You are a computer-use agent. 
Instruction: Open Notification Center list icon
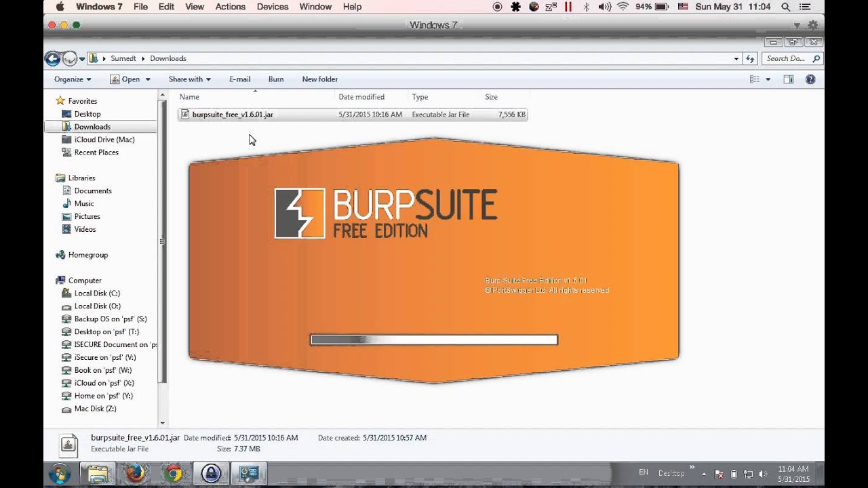coord(804,7)
